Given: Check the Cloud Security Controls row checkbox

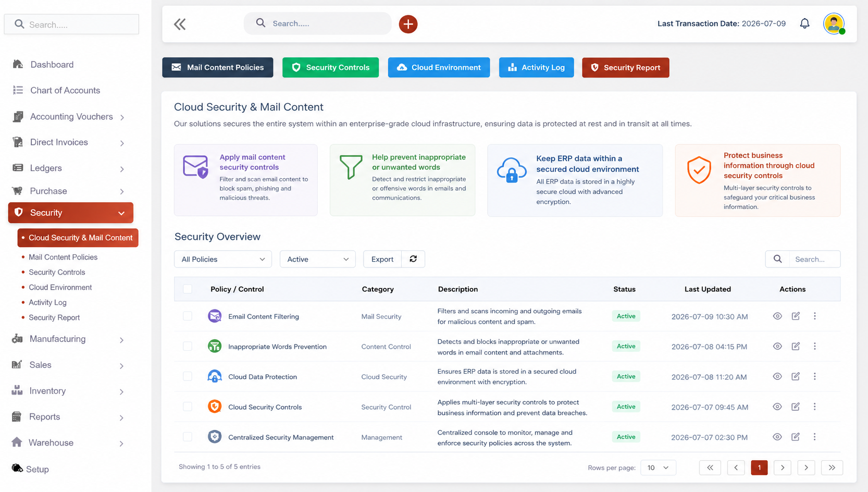Looking at the screenshot, I should [188, 407].
